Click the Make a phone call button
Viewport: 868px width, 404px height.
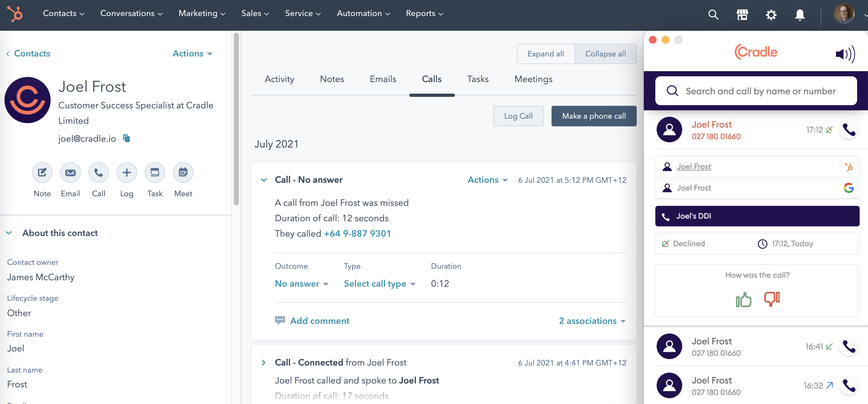pyautogui.click(x=594, y=116)
